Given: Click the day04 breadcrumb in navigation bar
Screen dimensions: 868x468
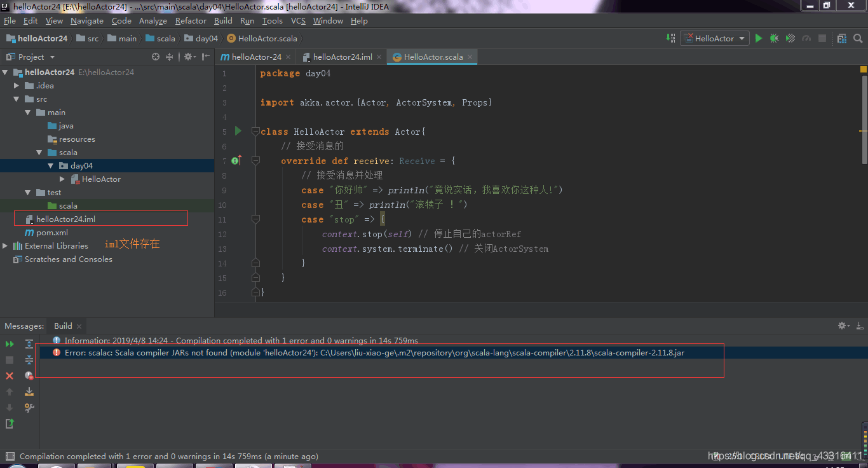Looking at the screenshot, I should [x=201, y=38].
